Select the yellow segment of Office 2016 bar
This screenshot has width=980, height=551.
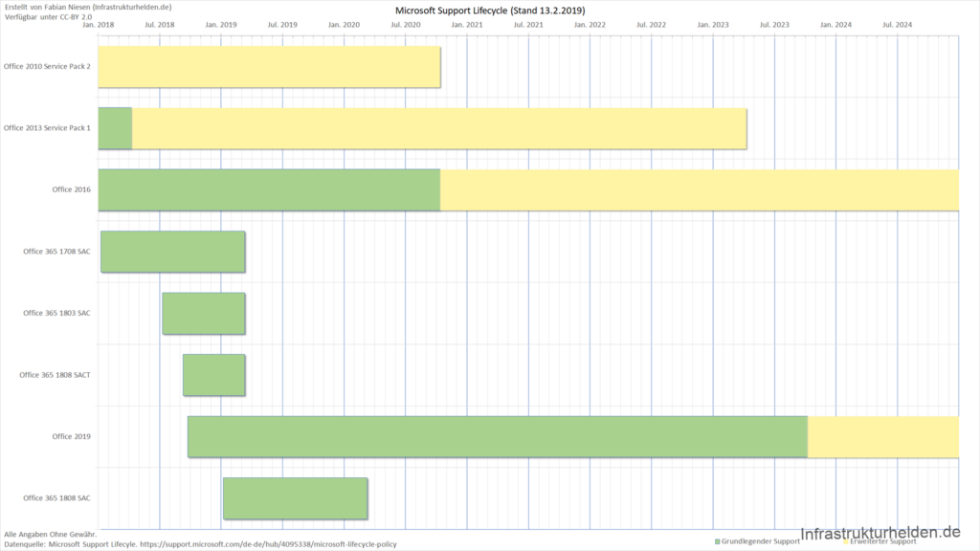[x=700, y=190]
